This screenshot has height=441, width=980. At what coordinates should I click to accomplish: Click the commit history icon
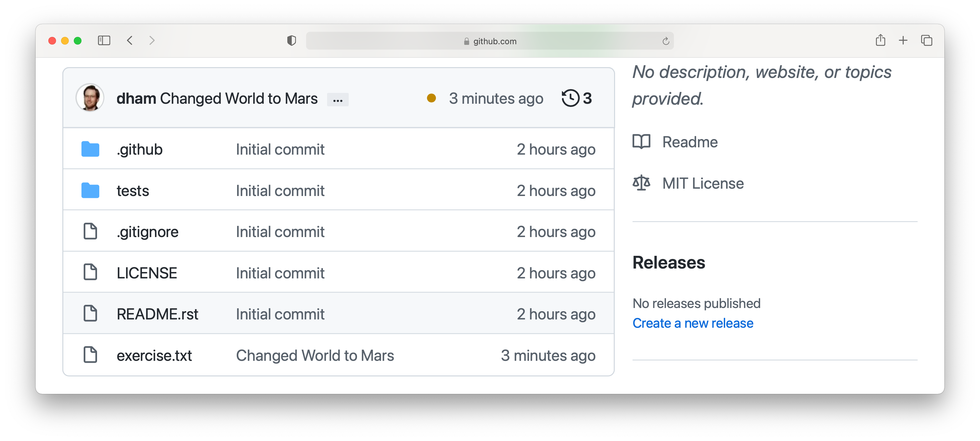[x=569, y=98]
